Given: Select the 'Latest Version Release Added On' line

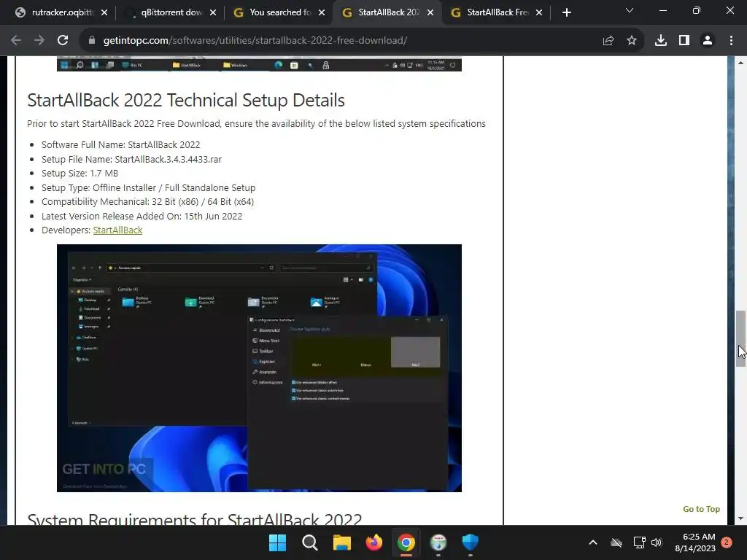Looking at the screenshot, I should [x=142, y=216].
